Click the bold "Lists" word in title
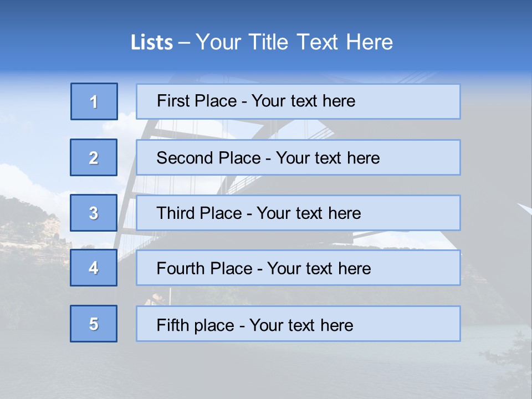 [x=152, y=43]
